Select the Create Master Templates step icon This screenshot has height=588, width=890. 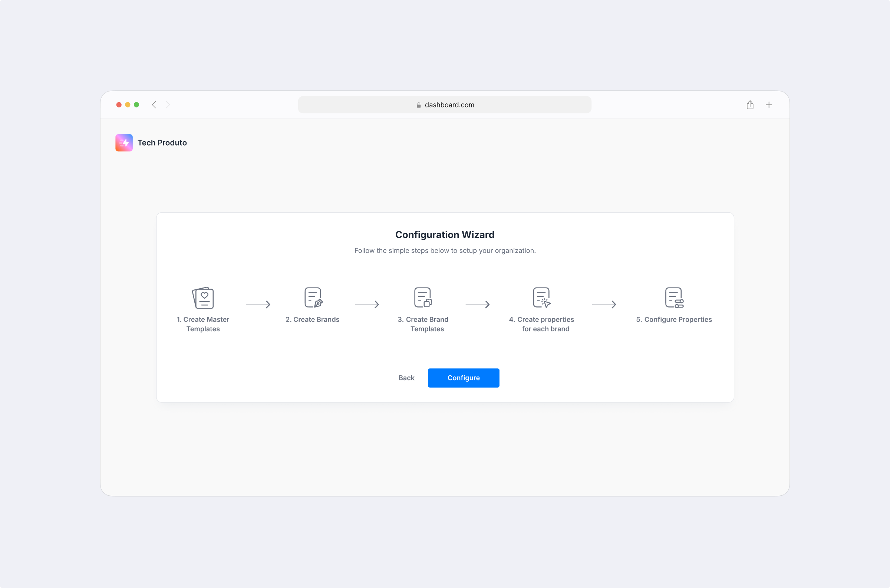click(203, 298)
